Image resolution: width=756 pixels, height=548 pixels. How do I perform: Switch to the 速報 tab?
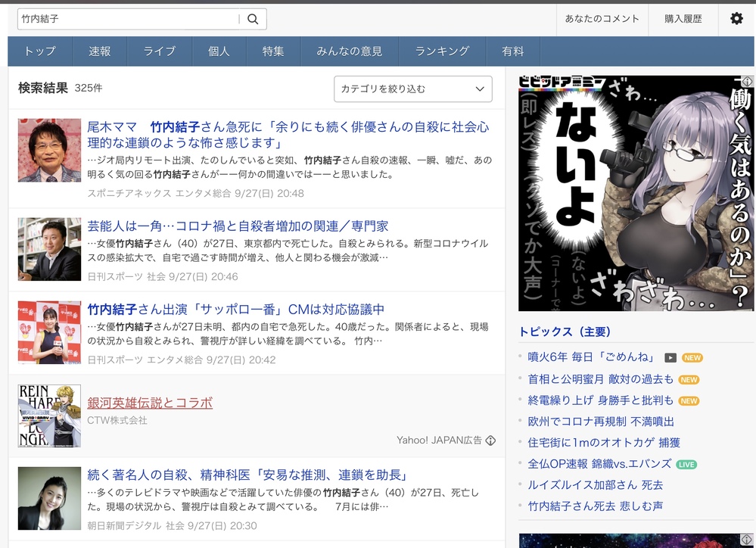coord(100,51)
